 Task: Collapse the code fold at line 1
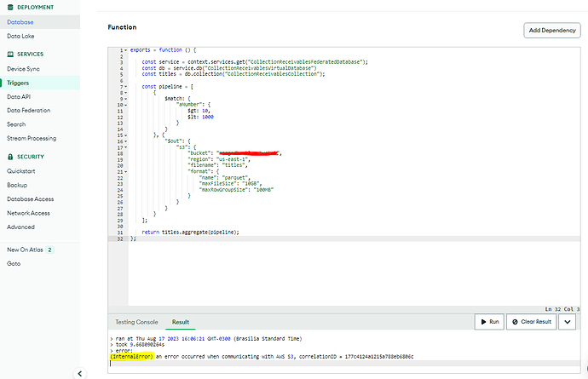coord(127,50)
